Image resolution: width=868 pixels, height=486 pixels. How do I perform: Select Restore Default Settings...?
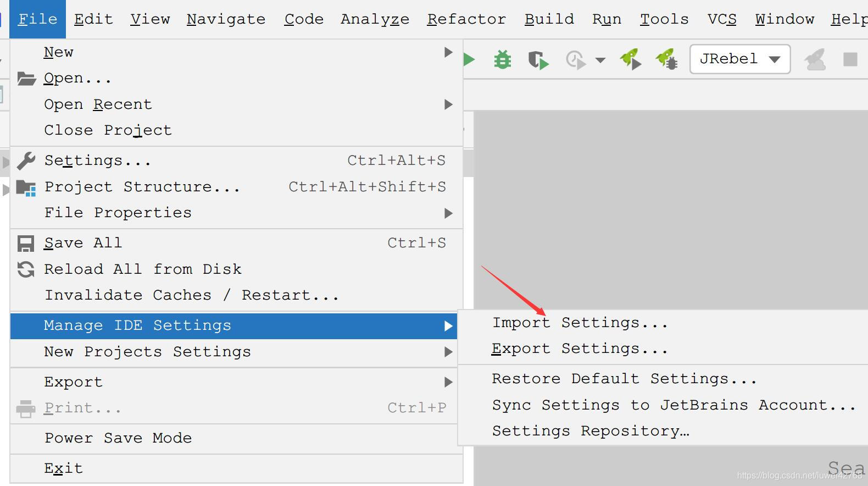(x=663, y=379)
